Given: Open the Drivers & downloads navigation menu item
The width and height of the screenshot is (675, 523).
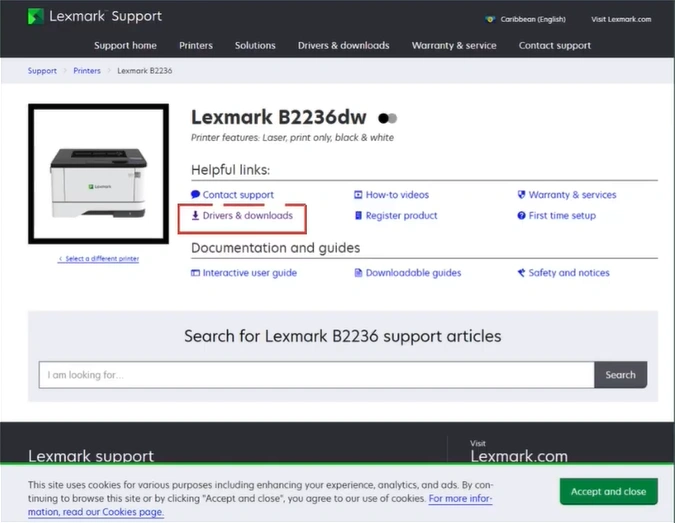Looking at the screenshot, I should click(x=343, y=45).
